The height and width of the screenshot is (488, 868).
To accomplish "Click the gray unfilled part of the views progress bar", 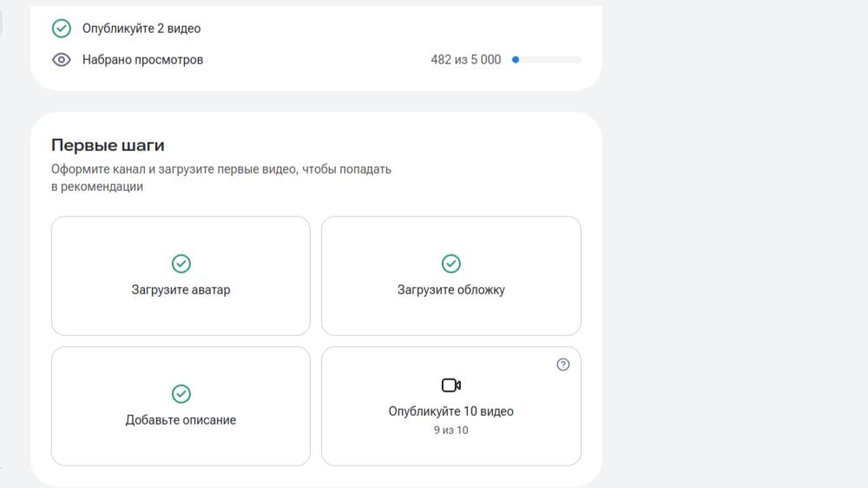I will (551, 60).
